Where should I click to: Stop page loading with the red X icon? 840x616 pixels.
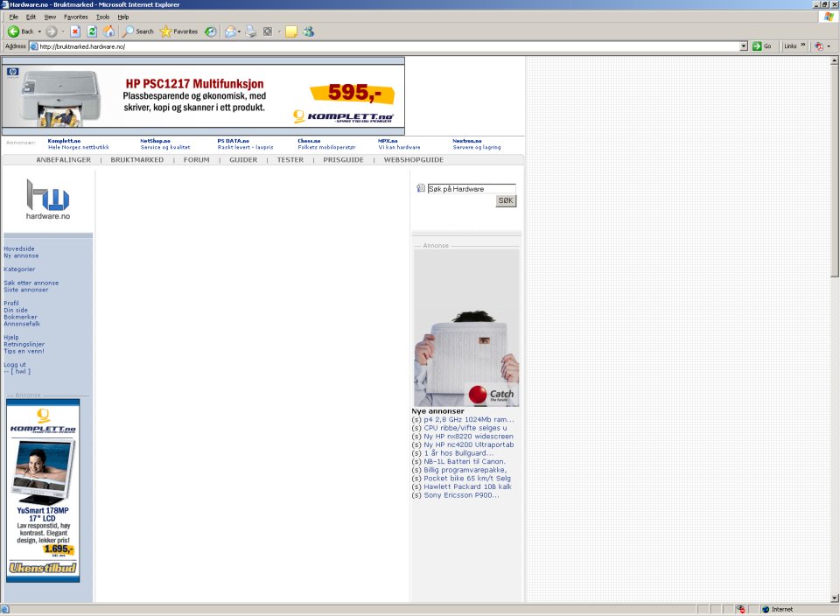pos(75,31)
